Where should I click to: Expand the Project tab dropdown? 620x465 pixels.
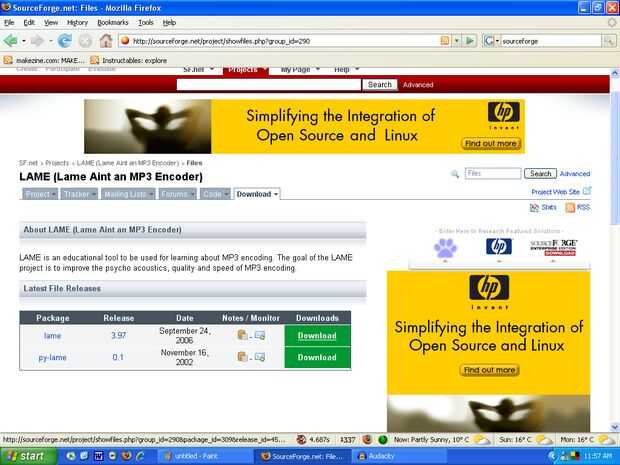tap(40, 194)
